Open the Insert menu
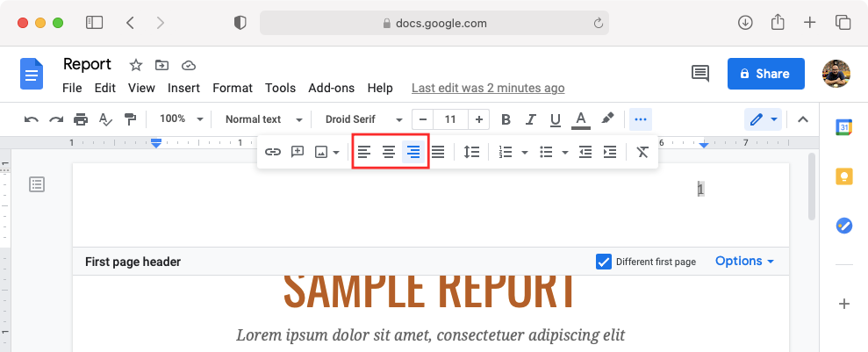This screenshot has height=352, width=868. (183, 88)
